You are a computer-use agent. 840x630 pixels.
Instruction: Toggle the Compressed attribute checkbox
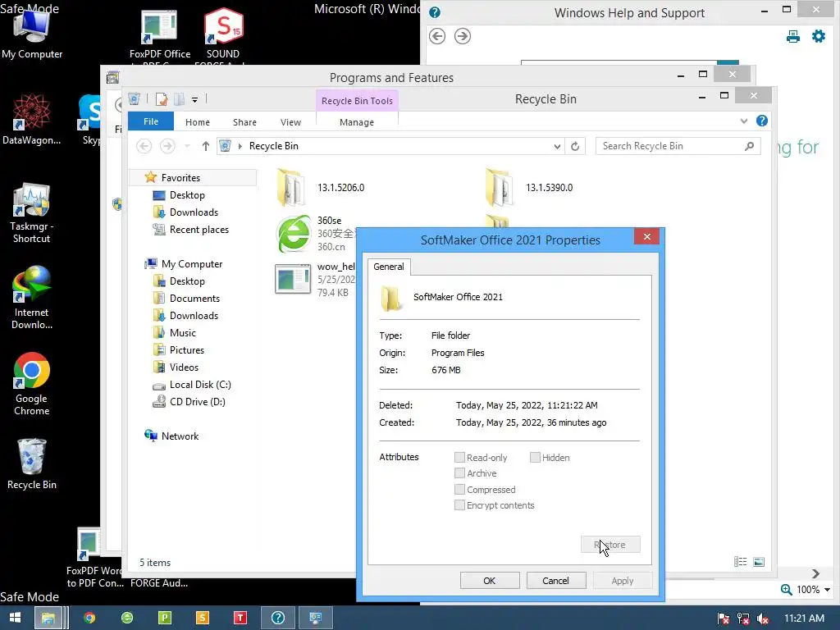click(459, 490)
